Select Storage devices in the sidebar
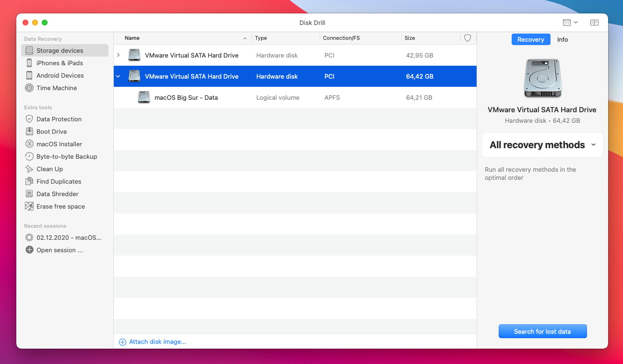This screenshot has width=623, height=364. tap(65, 50)
